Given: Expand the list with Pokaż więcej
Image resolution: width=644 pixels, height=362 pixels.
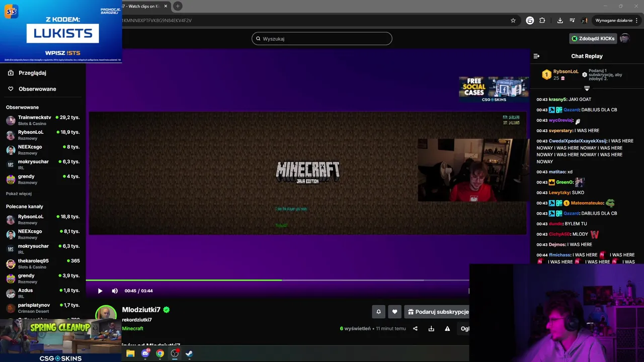Looking at the screenshot, I should [x=19, y=194].
